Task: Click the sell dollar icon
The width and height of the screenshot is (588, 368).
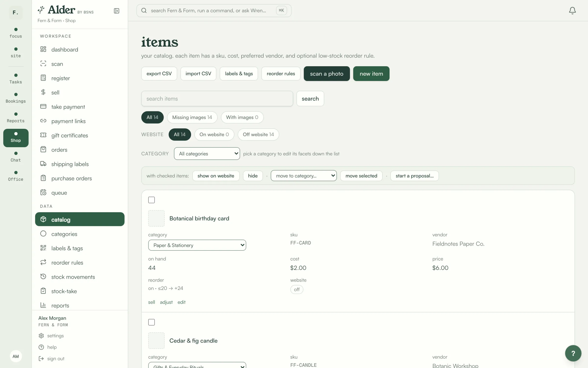Action: coord(43,92)
